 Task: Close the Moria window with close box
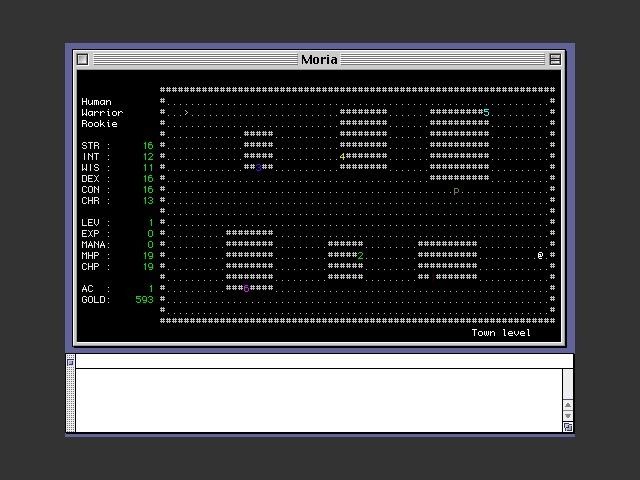[82, 60]
